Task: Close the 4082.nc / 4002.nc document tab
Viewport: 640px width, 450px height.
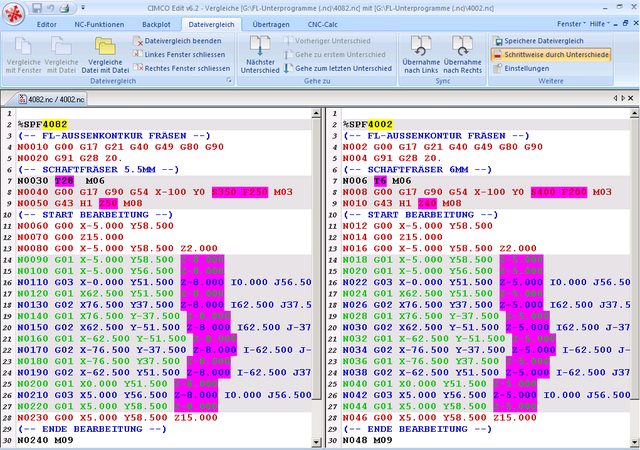Action: pyautogui.click(x=631, y=98)
